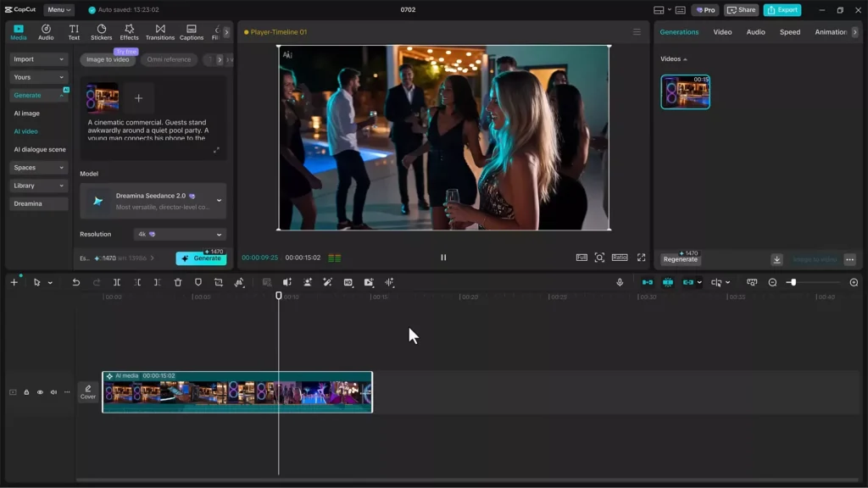Screen dimensions: 868x488
Task: Click the Generate button
Action: [201, 258]
